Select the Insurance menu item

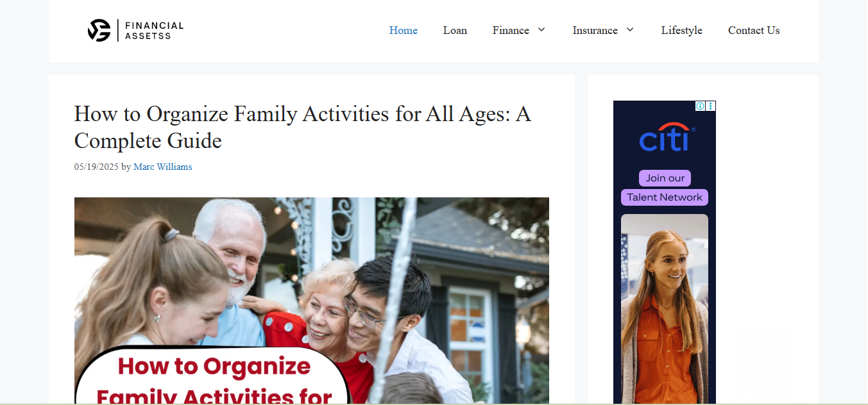point(595,30)
